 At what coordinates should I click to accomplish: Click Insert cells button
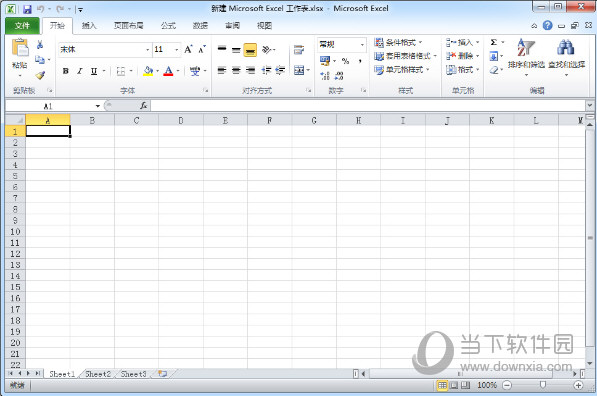click(463, 42)
